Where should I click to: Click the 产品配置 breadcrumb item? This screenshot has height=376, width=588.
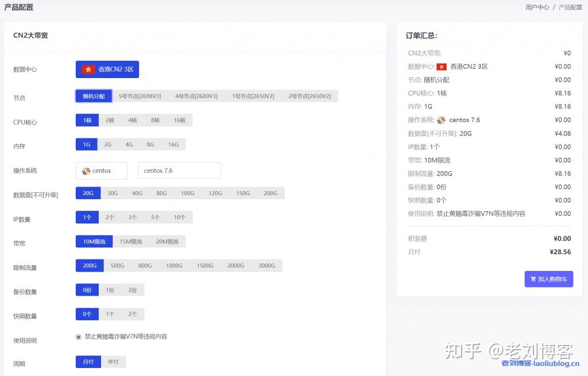point(570,7)
